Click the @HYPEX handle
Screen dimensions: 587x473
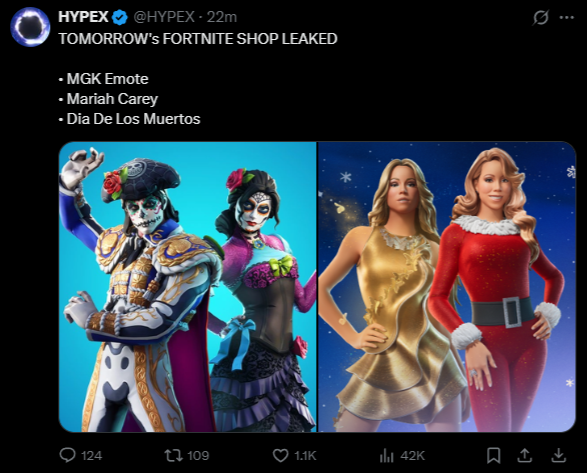(x=164, y=17)
